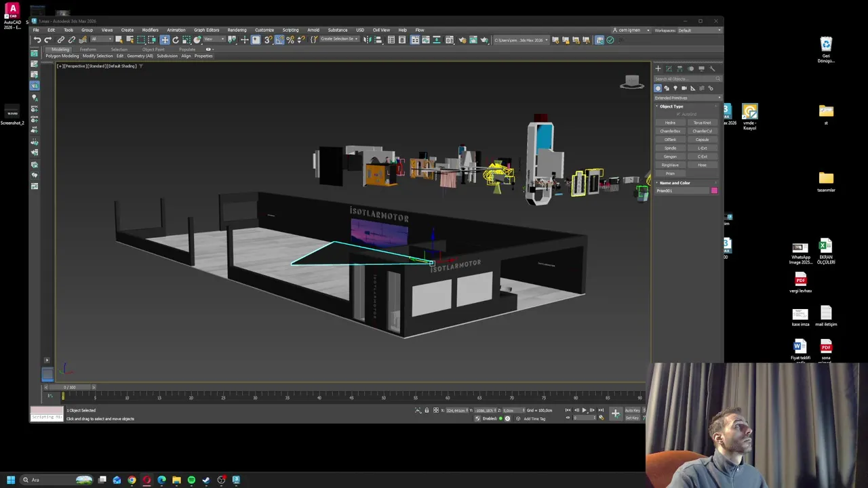Click the ChamferBox primitive button
Screen dimensions: 868x488
pos(670,131)
